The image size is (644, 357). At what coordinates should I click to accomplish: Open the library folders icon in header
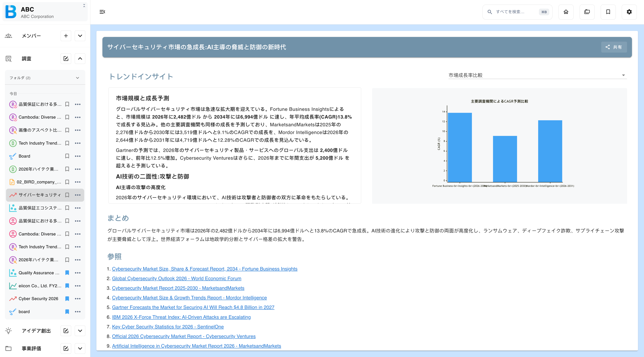pyautogui.click(x=587, y=12)
